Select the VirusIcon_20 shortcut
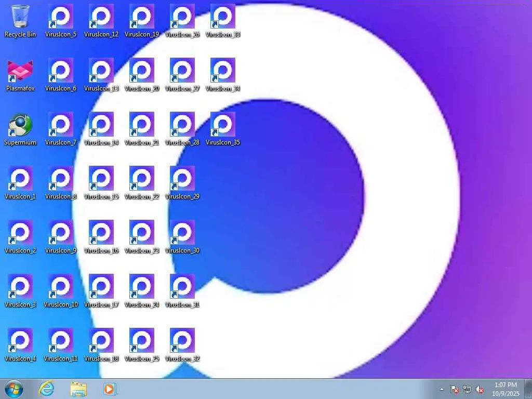Screen dimensions: 532x399 tap(142, 75)
